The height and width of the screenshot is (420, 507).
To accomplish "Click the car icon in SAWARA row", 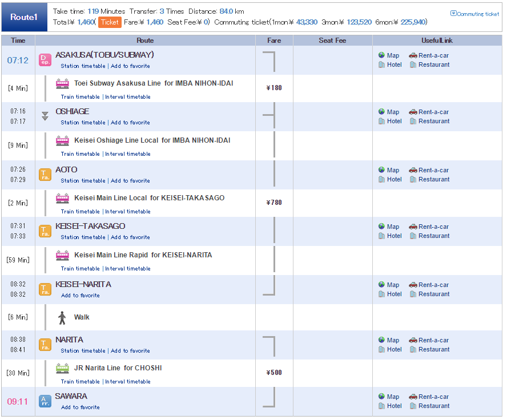I will pos(413,397).
